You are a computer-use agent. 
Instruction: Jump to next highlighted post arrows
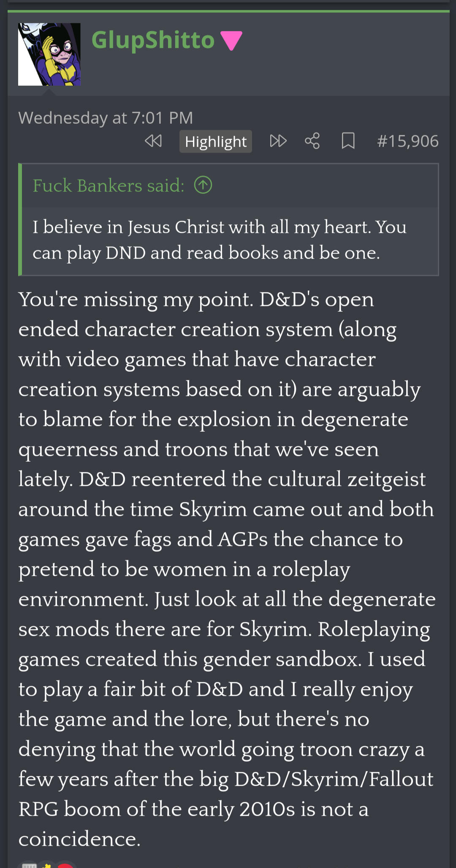(278, 141)
